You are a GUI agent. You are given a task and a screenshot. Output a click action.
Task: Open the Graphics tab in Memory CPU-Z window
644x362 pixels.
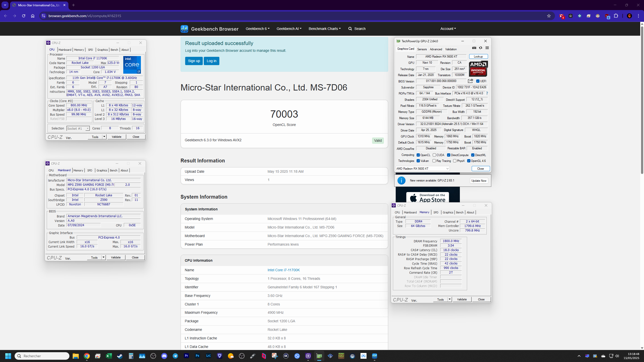point(448,212)
